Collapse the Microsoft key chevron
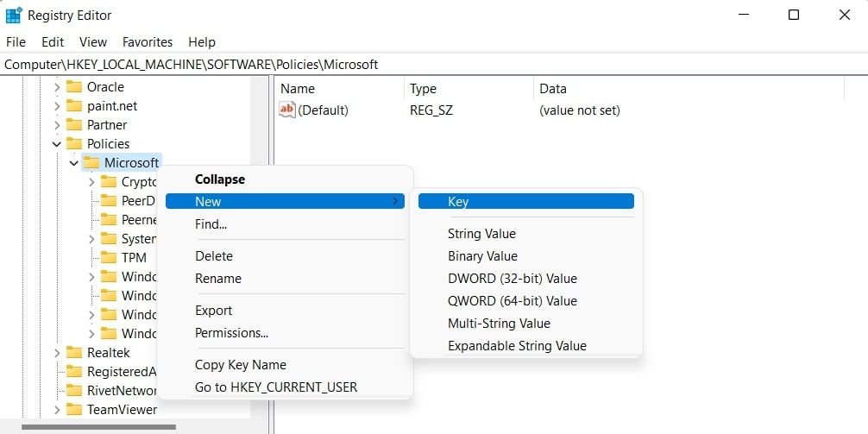The image size is (868, 434). coord(74,163)
